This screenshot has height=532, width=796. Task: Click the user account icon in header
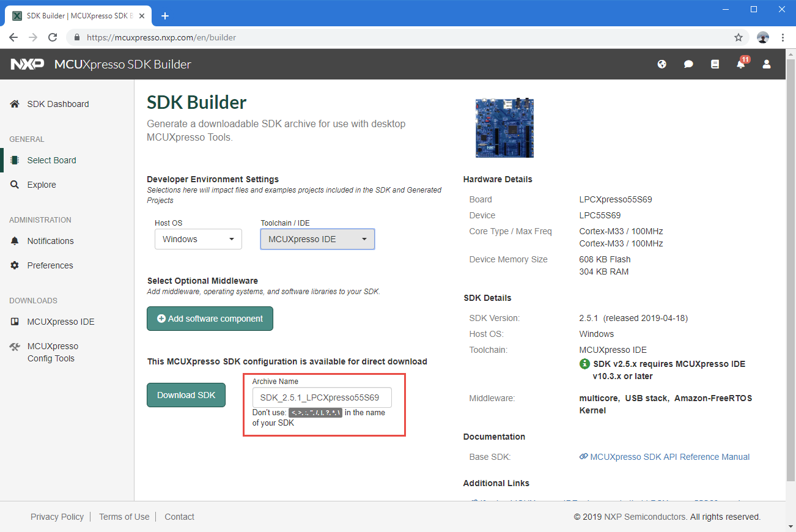click(x=767, y=64)
